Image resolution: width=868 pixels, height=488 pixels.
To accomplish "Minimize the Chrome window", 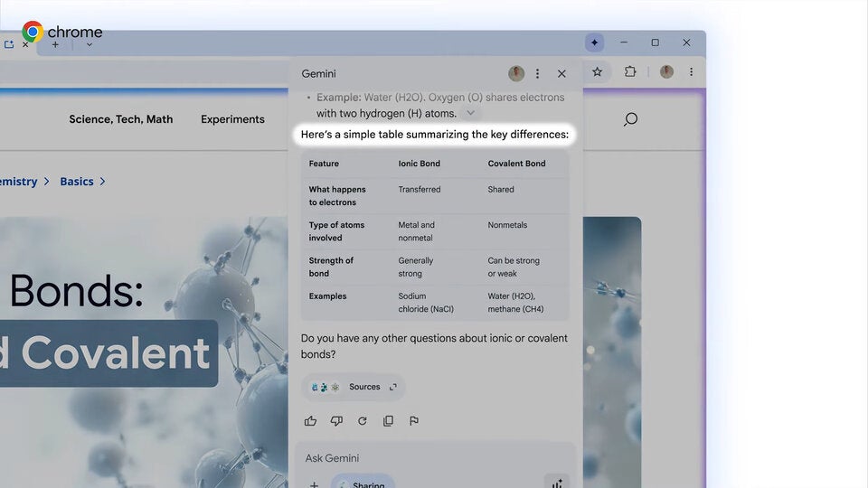I will (x=624, y=42).
